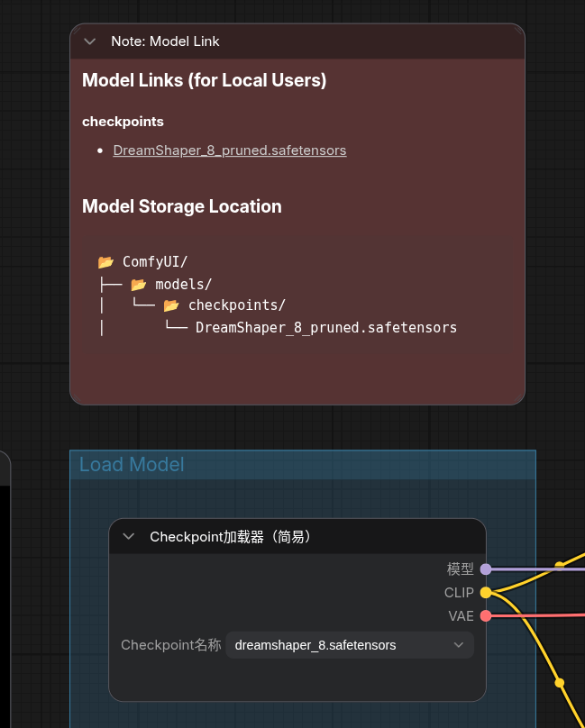Select the Load Model group title
The height and width of the screenshot is (728, 585).
pos(132,464)
